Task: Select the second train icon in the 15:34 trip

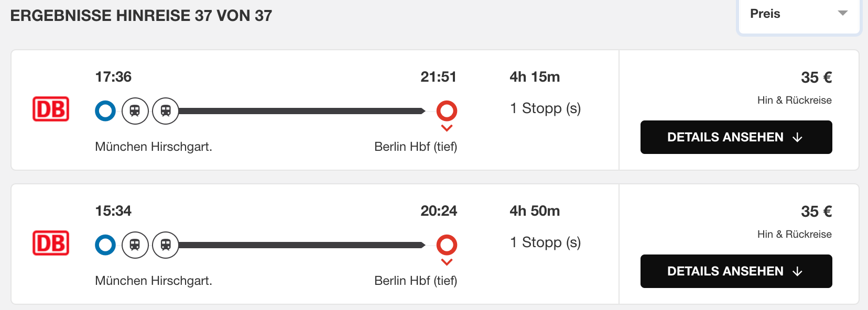Action: pos(166,245)
